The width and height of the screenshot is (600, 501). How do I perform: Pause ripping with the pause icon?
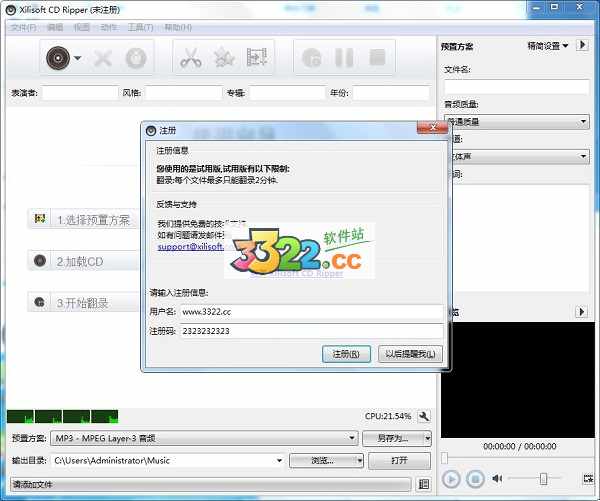pos(344,58)
